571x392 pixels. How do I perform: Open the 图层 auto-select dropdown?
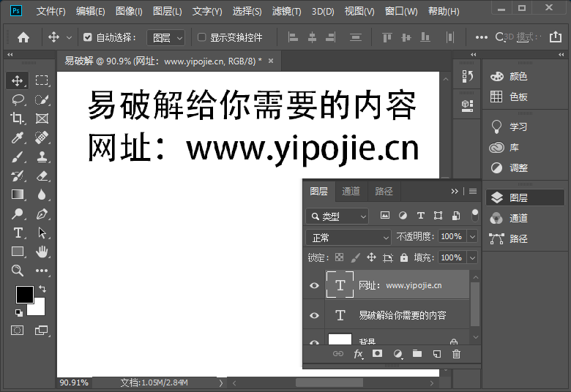165,37
